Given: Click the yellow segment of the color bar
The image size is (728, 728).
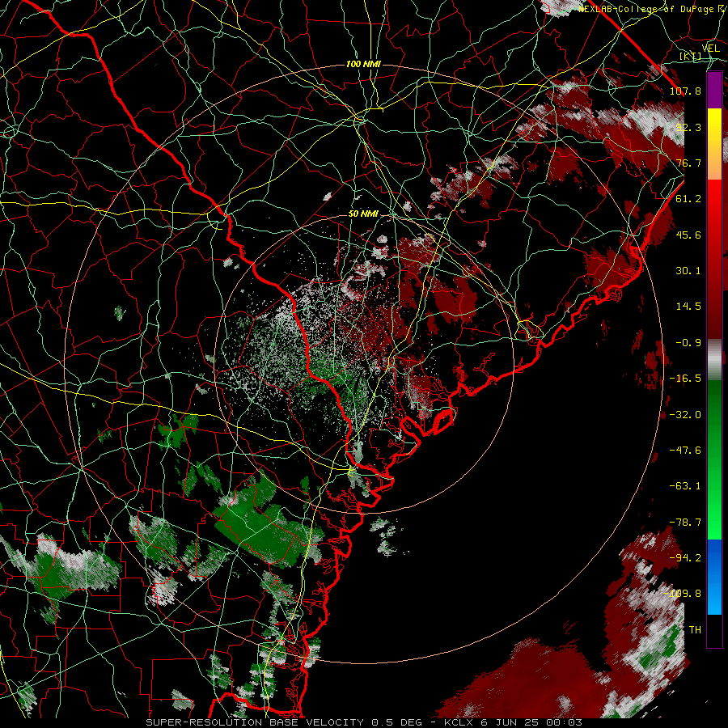Looking at the screenshot, I should click(714, 144).
